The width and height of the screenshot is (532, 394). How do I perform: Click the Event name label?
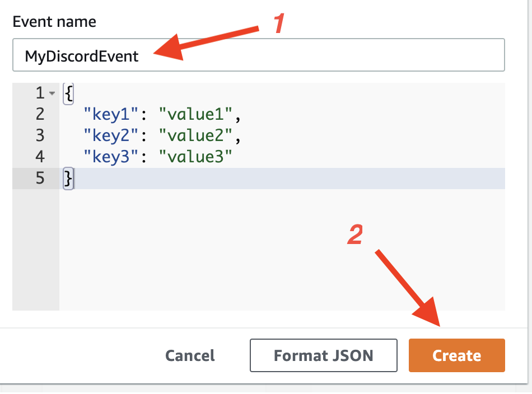(x=54, y=22)
